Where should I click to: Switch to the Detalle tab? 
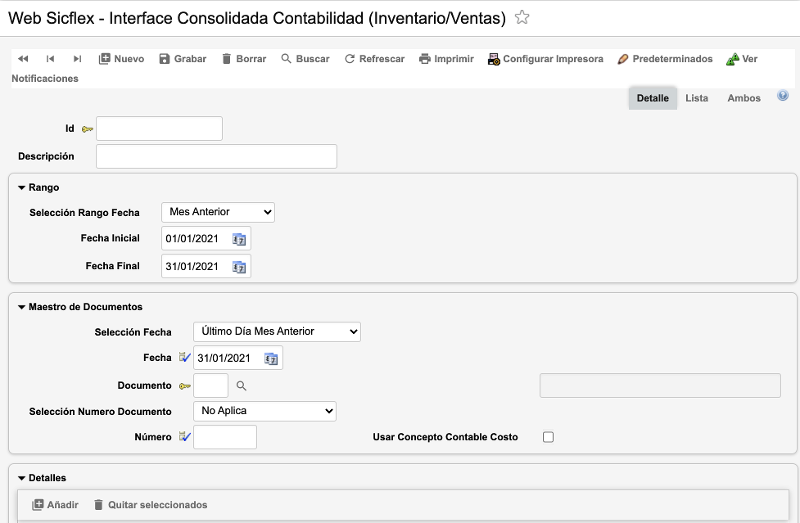point(653,98)
